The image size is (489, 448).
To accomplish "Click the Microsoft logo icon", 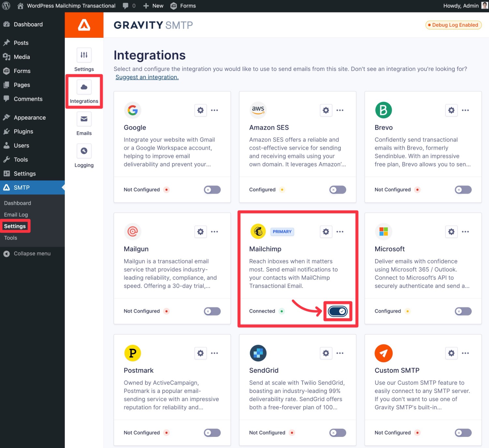I will (383, 232).
